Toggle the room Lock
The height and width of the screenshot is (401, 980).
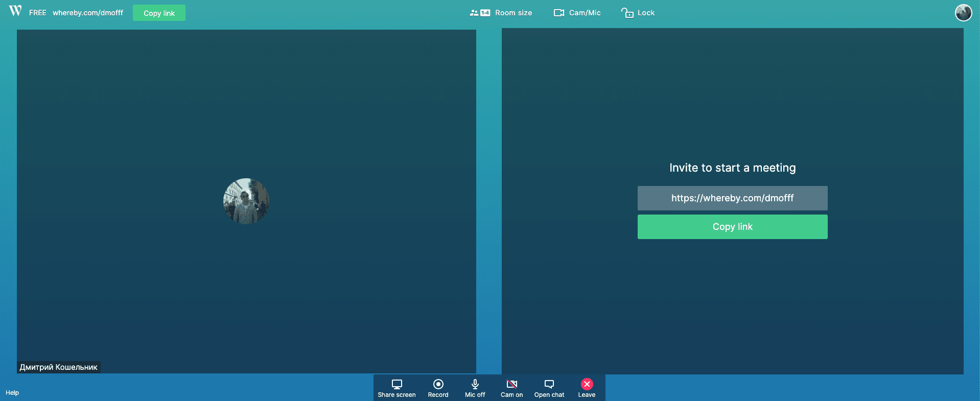click(638, 13)
